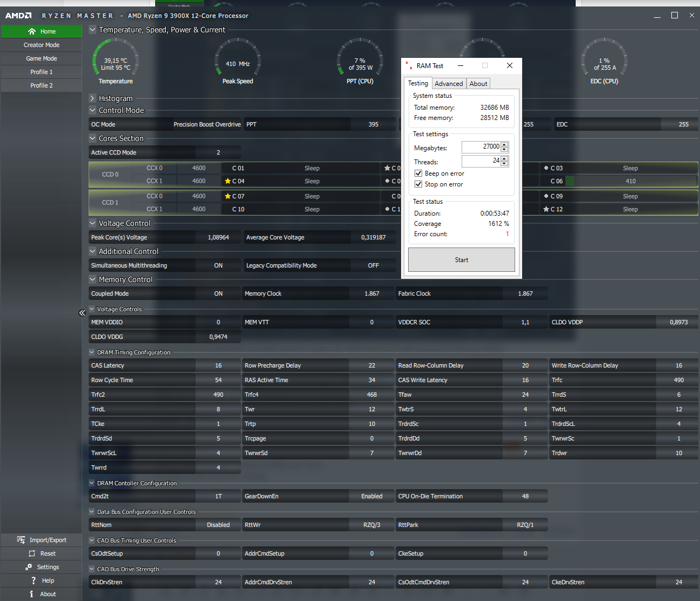Toggle RttNom Disabled value
700x601 pixels.
click(x=218, y=525)
